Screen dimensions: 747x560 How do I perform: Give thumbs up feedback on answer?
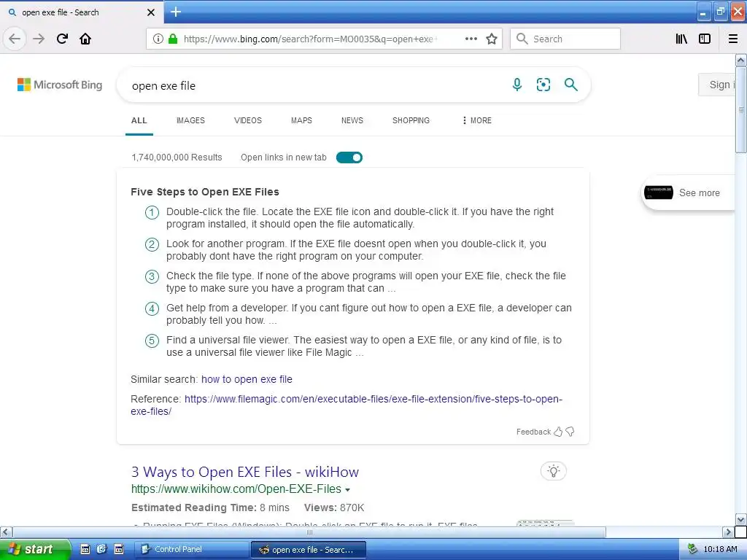pyautogui.click(x=558, y=432)
